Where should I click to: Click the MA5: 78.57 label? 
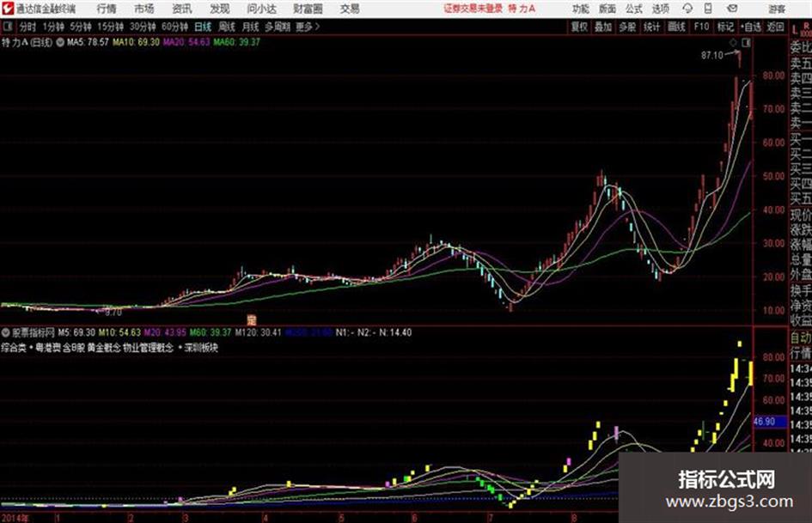pos(88,42)
